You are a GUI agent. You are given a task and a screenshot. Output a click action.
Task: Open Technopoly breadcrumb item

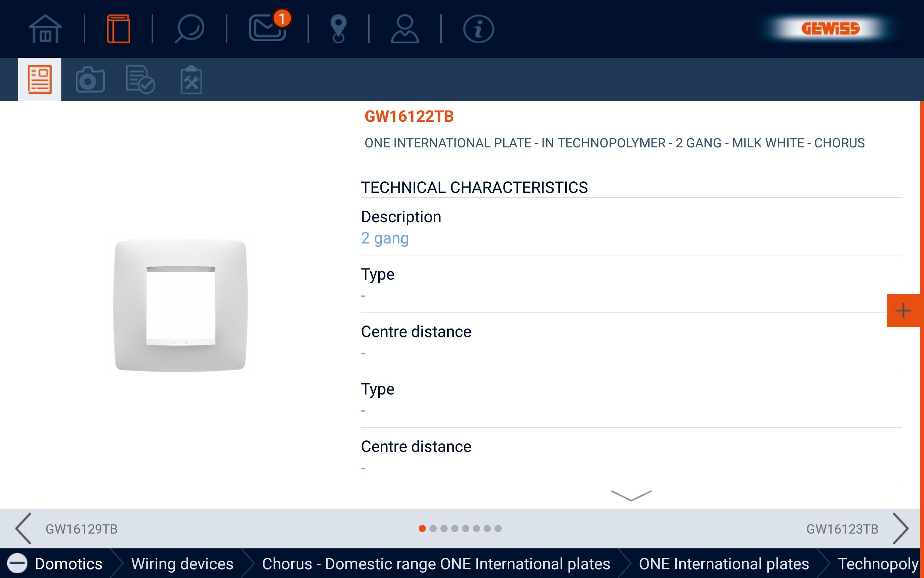878,564
